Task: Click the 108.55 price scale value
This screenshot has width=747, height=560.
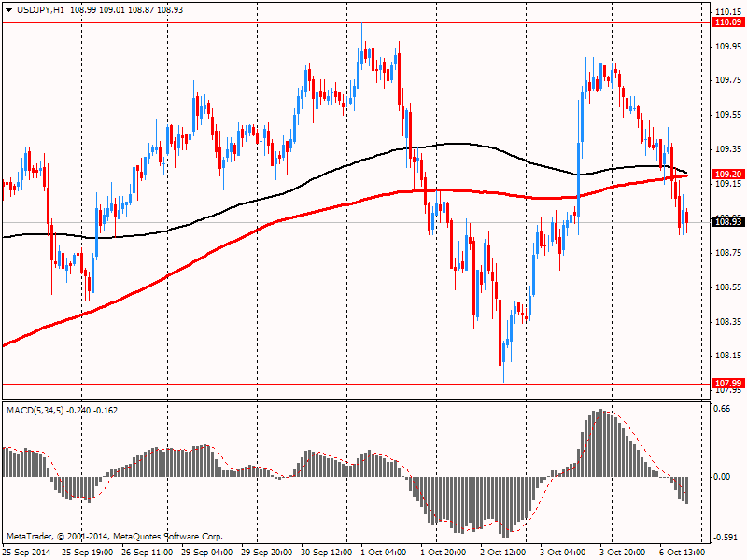Action: pyautogui.click(x=728, y=287)
